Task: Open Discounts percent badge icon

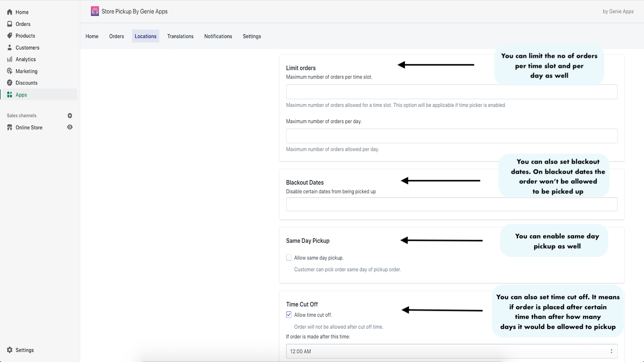Action: (10, 83)
